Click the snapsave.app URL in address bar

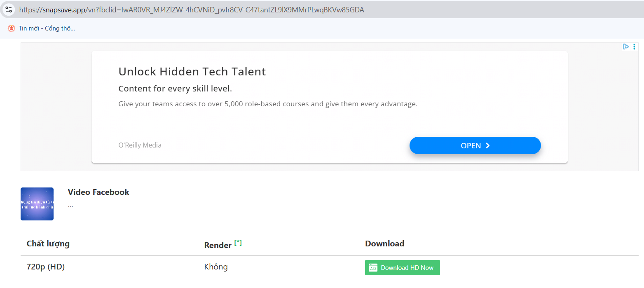pyautogui.click(x=192, y=10)
